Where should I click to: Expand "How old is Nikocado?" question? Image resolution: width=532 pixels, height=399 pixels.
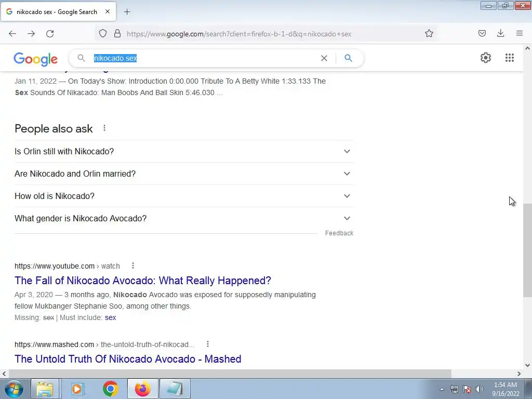pyautogui.click(x=184, y=196)
